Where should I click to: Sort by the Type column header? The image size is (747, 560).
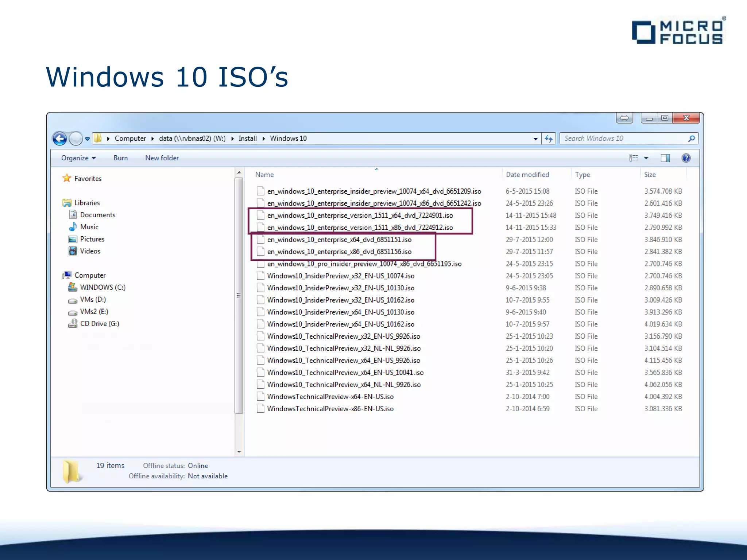[x=582, y=175]
